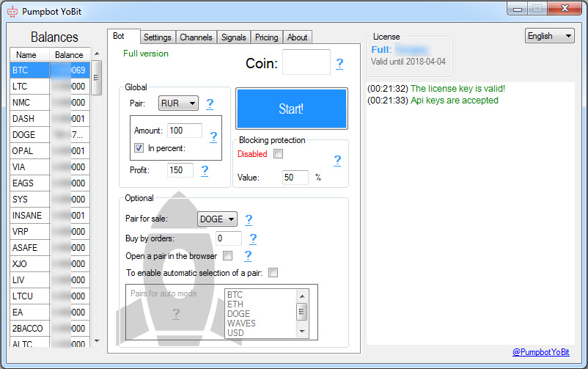Click auto mode pairs list scroll down arrow
This screenshot has width=588, height=369.
point(302,331)
